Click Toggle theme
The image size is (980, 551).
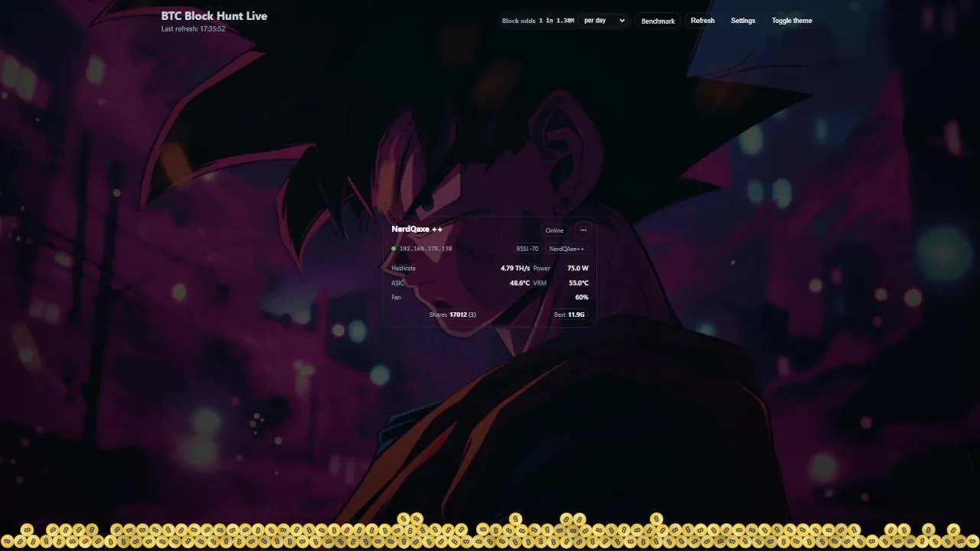[x=792, y=21]
